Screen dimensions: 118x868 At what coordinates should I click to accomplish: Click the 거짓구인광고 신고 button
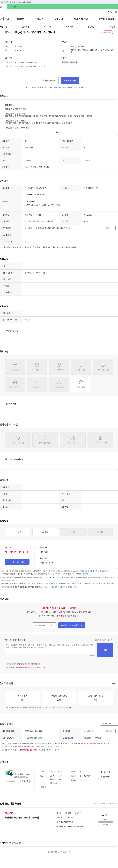(x=109, y=723)
